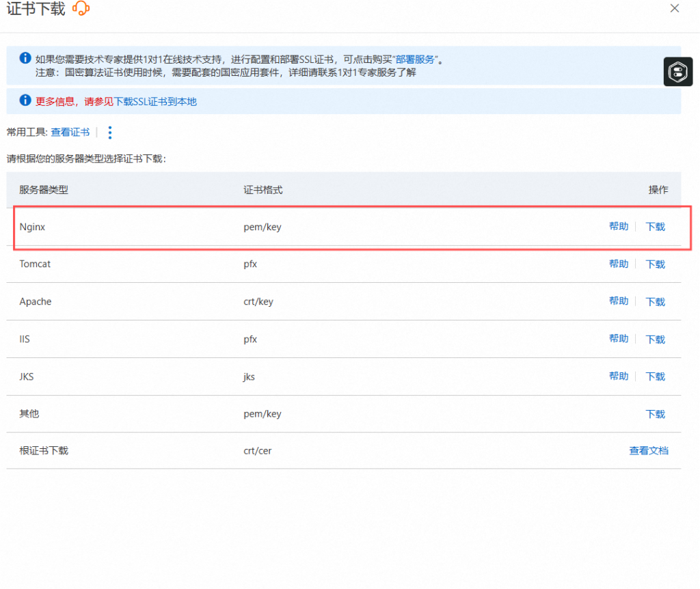Download the Tomcat pfx certificate

click(655, 264)
